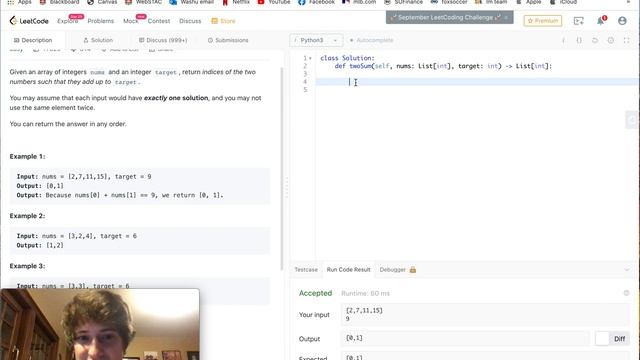This screenshot has width=640, height=360.
Task: Open the Python3 language dropdown
Action: pyautogui.click(x=316, y=40)
